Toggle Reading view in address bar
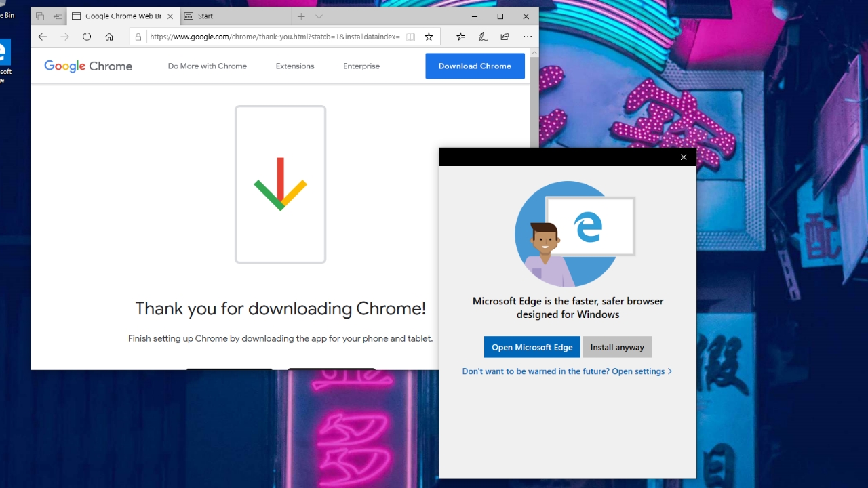This screenshot has width=868, height=488. tap(410, 37)
